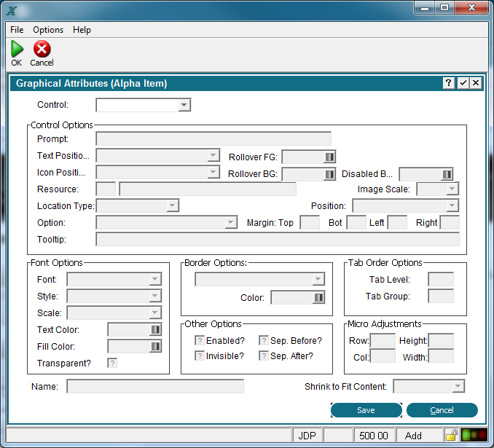Expand the Style dropdown

(155, 296)
